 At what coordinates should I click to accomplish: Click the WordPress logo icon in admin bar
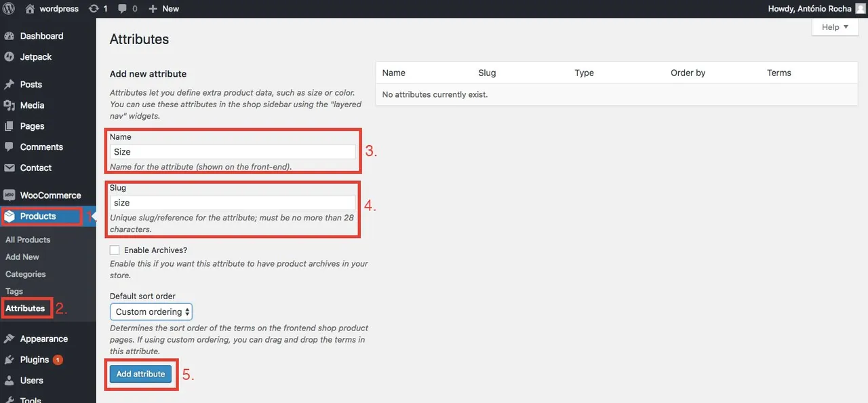(9, 9)
